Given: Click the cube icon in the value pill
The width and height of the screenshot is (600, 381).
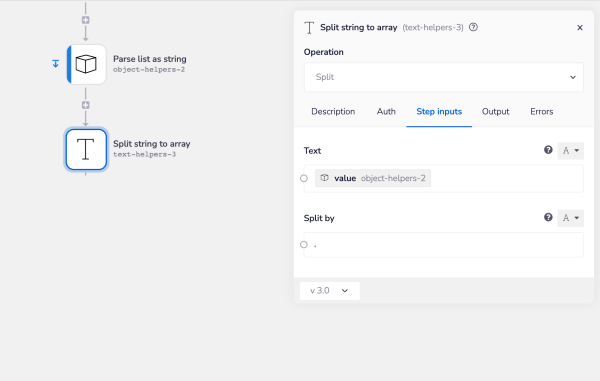Looking at the screenshot, I should coord(324,178).
